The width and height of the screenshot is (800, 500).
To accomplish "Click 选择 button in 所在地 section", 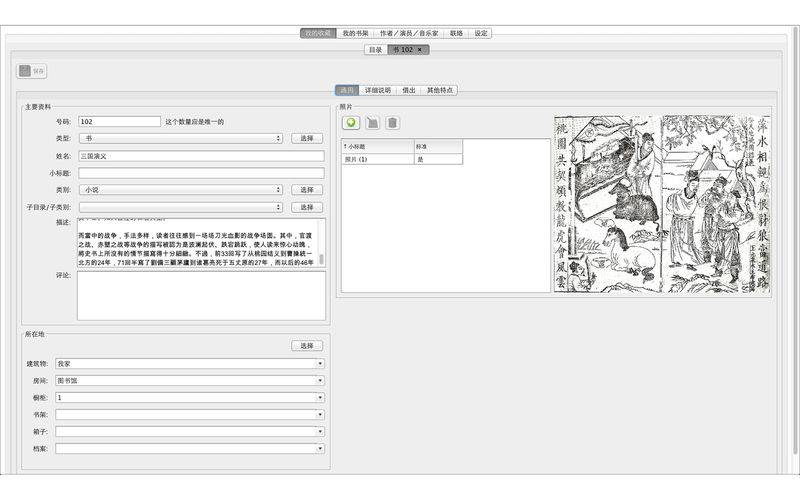I will (x=307, y=346).
